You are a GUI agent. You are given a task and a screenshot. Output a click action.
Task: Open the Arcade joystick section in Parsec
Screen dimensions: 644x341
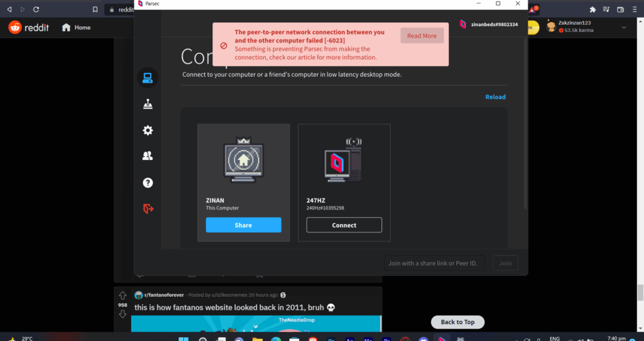[x=148, y=105]
